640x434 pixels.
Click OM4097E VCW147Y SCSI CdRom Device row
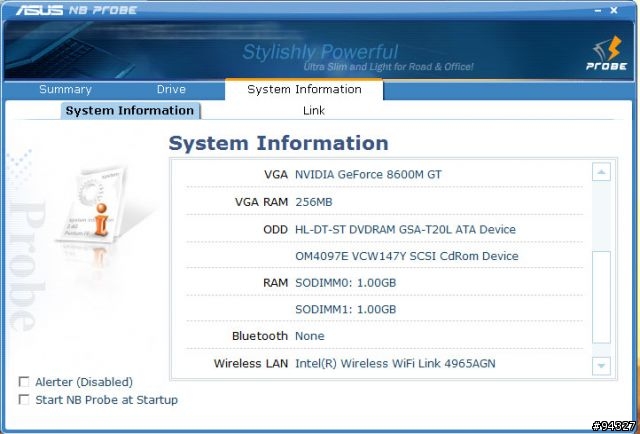(x=407, y=256)
